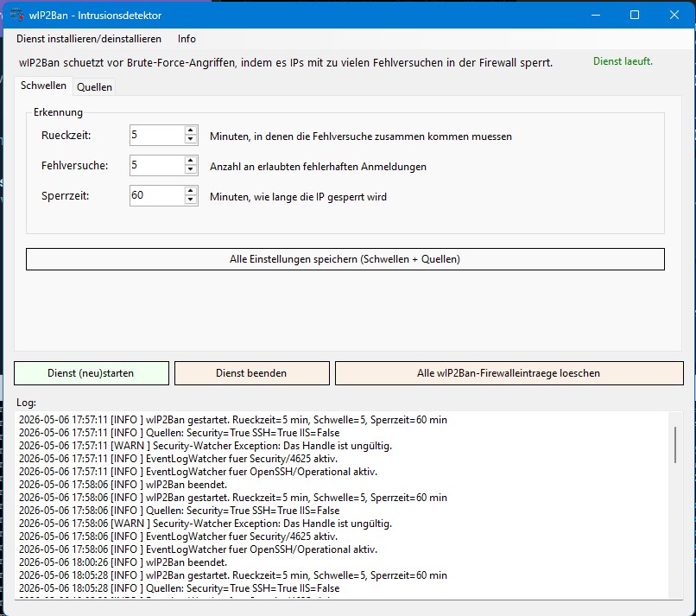Click the Fehlversuche label

[x=74, y=166]
